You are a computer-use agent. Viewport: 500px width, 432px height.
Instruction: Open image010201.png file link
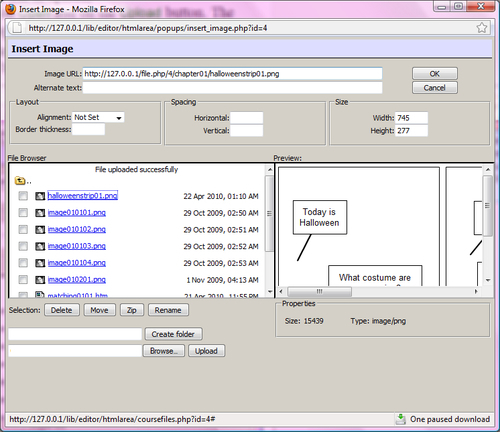[77, 279]
